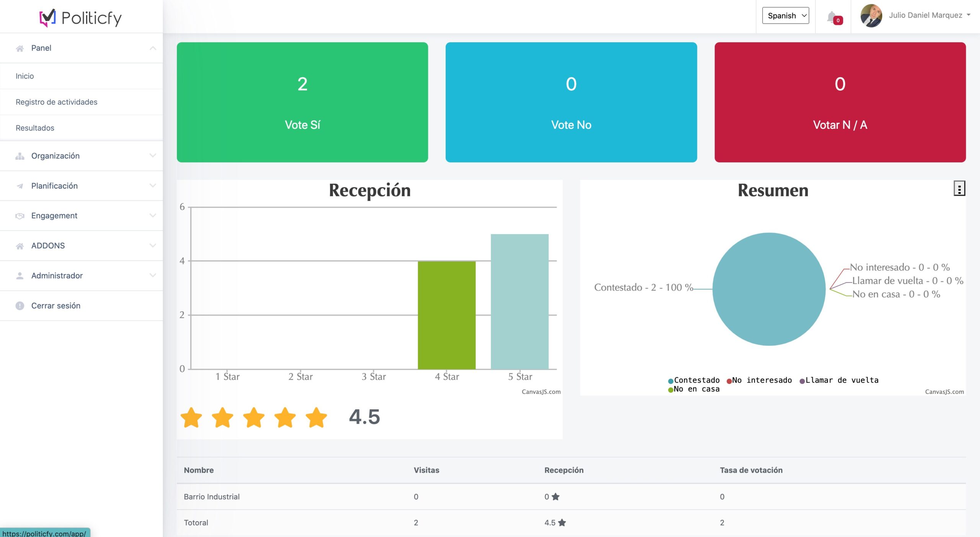Click the Llamar de vuelta - 0 - 0 % label
Viewport: 980px width, 537px height.
pyautogui.click(x=908, y=280)
